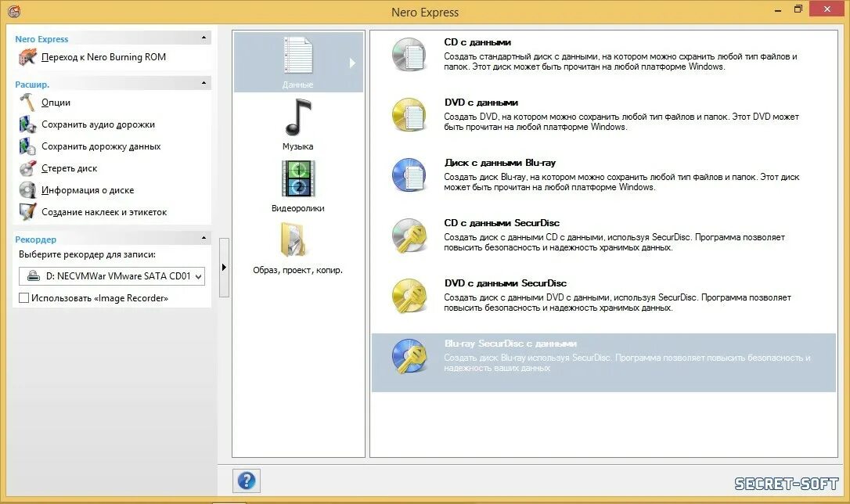Image resolution: width=850 pixels, height=504 pixels.
Task: Click the DVD с данными description text
Action: (x=621, y=121)
